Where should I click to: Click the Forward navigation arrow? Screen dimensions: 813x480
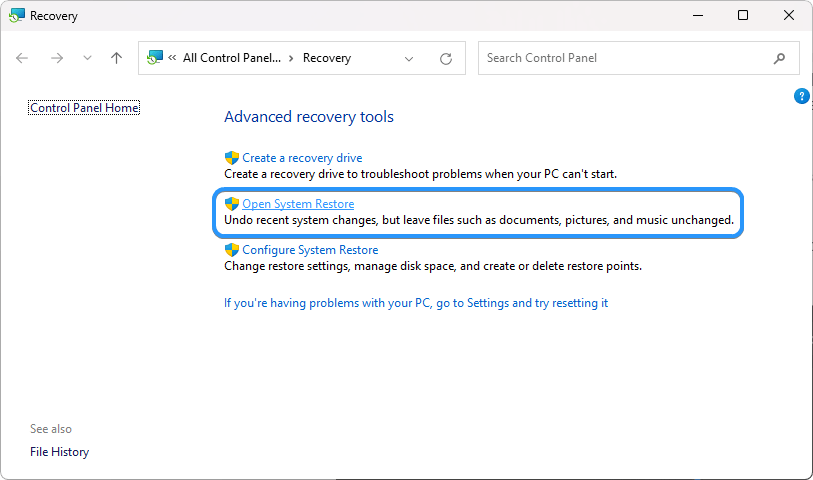(x=57, y=58)
